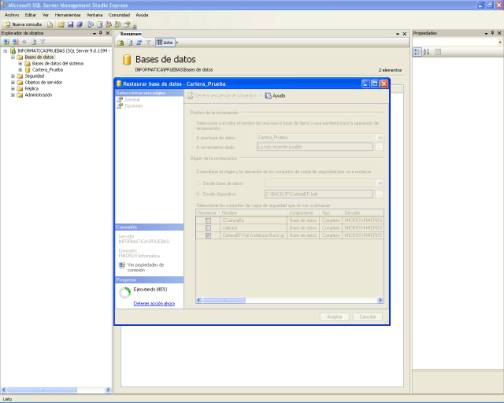Open the Archivo menu
This screenshot has width=504, height=403.
12,15
